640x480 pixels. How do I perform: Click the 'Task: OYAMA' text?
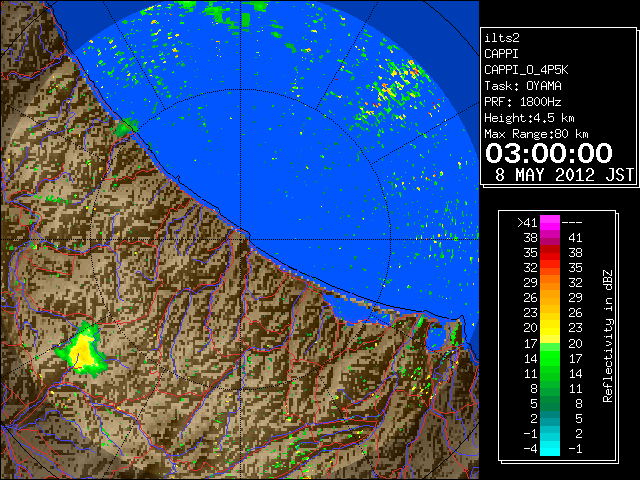click(x=523, y=86)
